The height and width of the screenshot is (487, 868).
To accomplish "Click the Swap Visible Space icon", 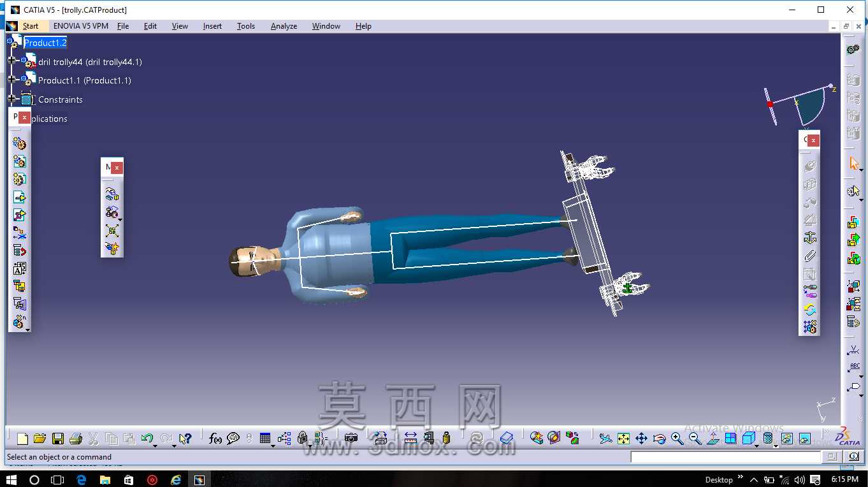I will [x=804, y=439].
